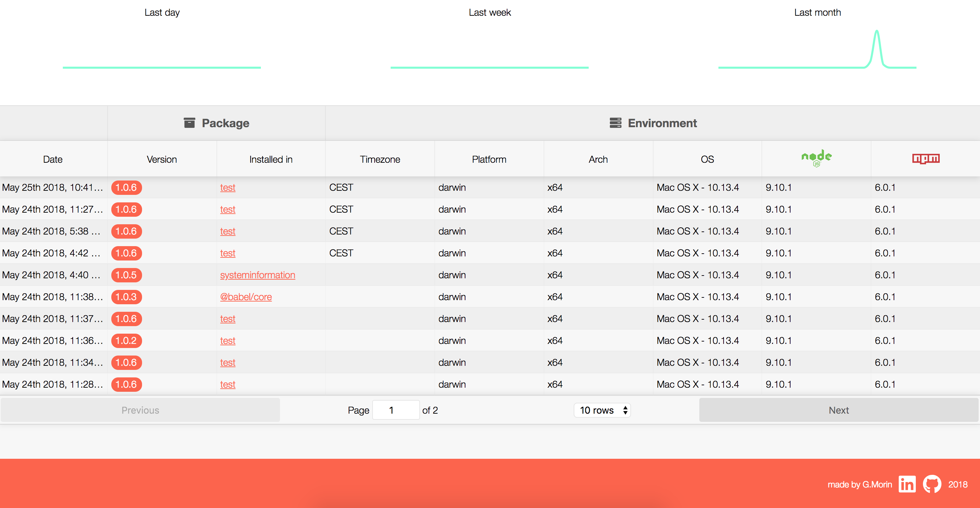Image resolution: width=980 pixels, height=508 pixels.
Task: Open the LinkedIn icon in footer
Action: pyautogui.click(x=907, y=484)
